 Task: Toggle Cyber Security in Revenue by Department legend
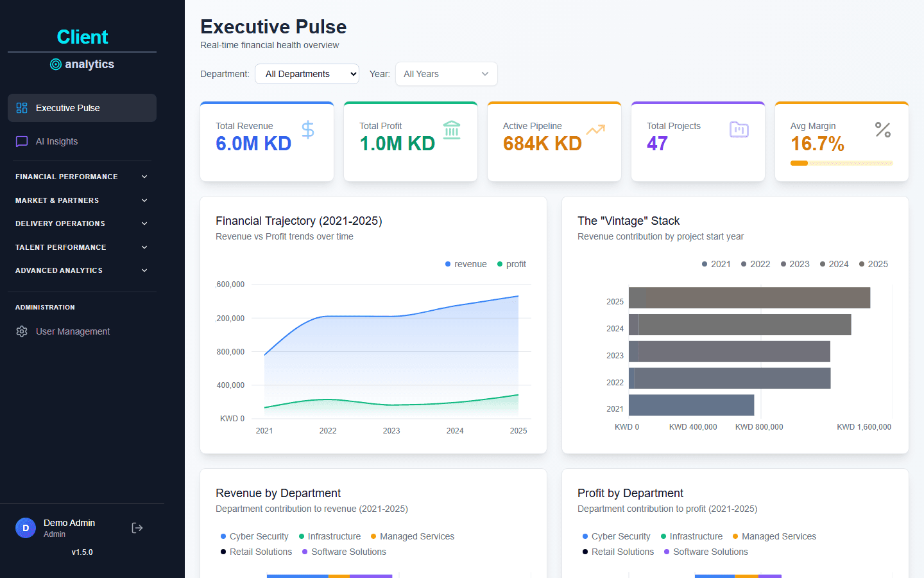[x=254, y=536]
